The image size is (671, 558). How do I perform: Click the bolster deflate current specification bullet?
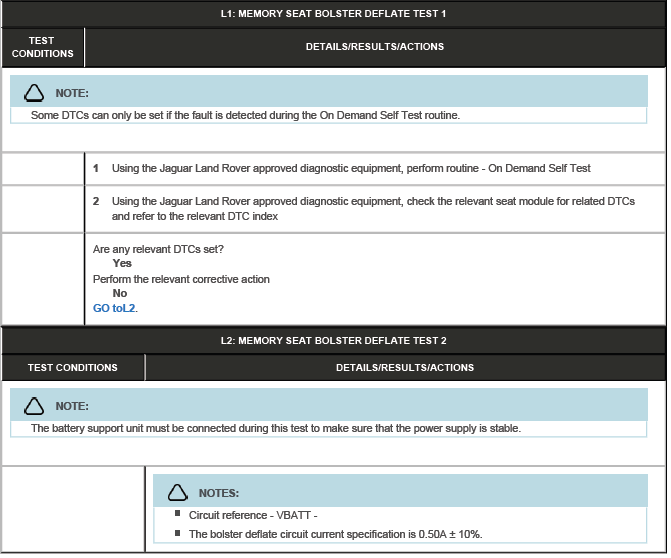tap(335, 534)
